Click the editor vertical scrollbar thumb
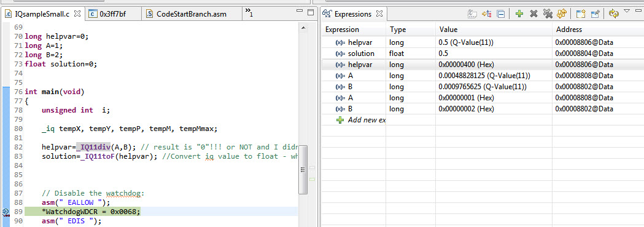The image size is (644, 227). click(303, 169)
